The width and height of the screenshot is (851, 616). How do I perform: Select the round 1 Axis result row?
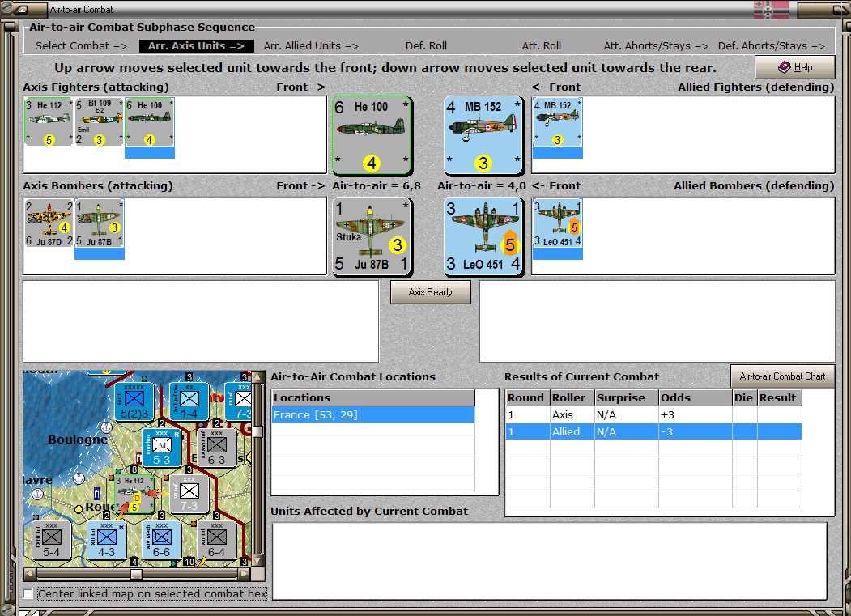pos(653,414)
